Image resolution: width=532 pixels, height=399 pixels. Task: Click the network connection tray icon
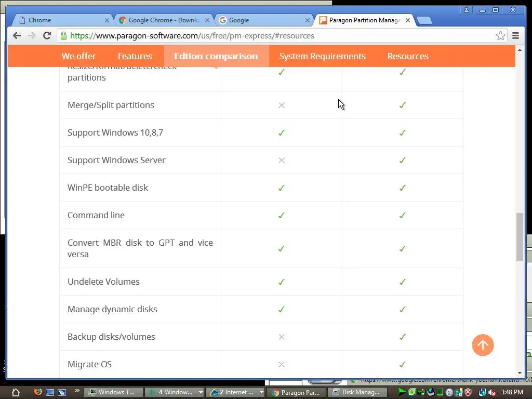[482, 393]
